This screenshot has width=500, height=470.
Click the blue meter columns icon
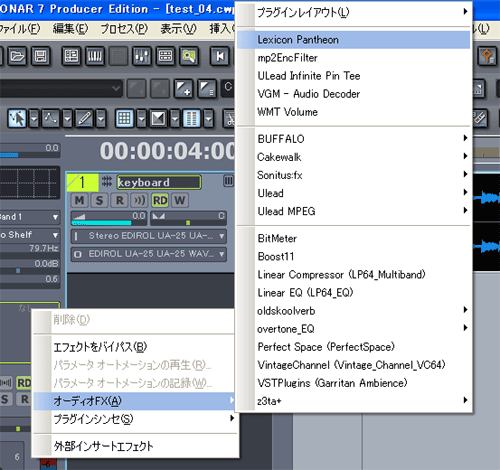click(x=192, y=118)
